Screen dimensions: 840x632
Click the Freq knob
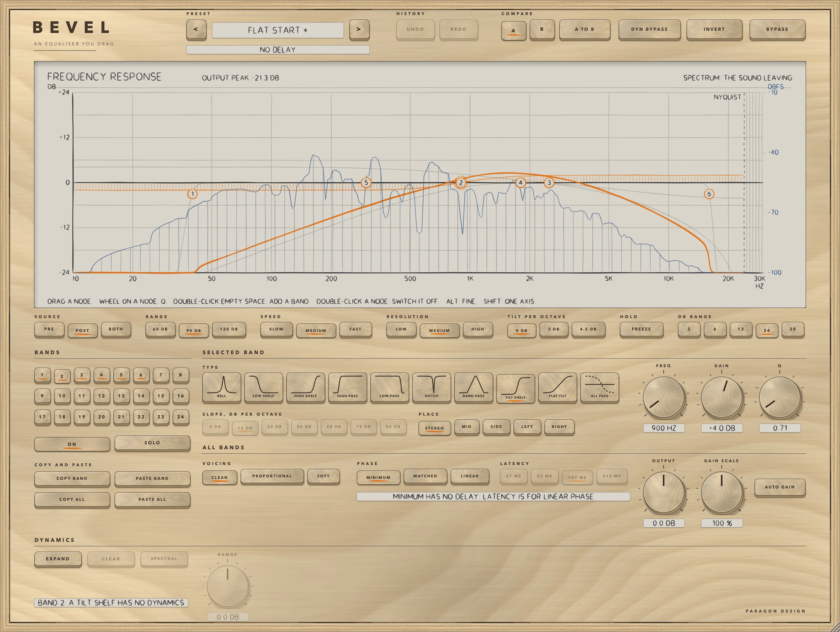(664, 397)
